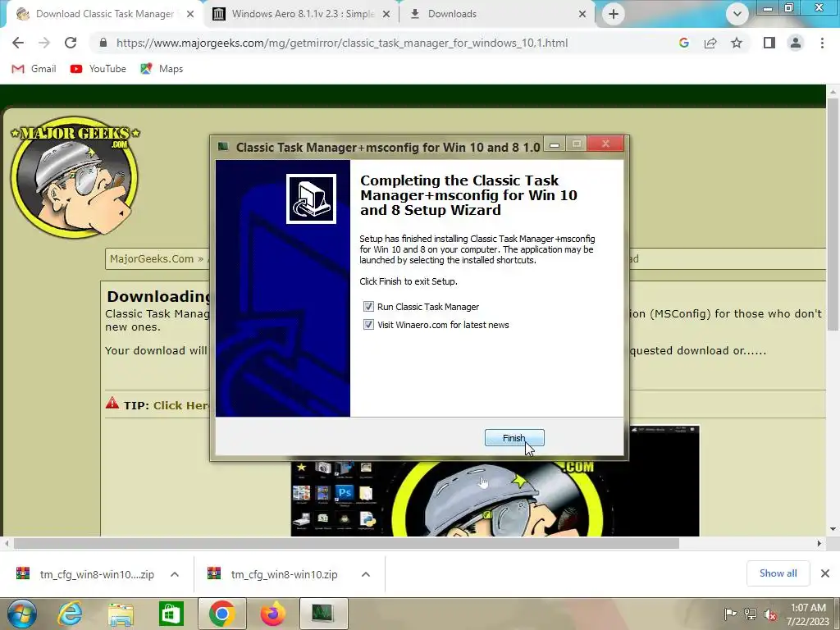Click the browser forward arrow
Screen dimensions: 840x630
[x=44, y=43]
